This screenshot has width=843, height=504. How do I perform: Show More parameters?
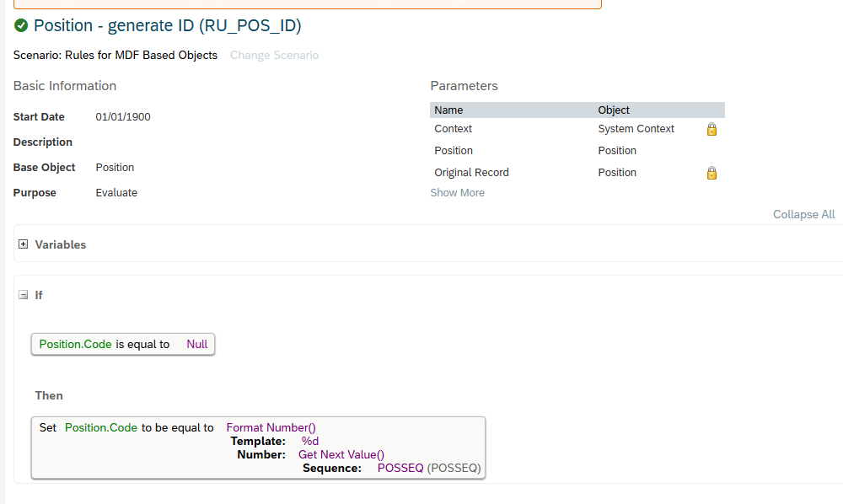coord(457,193)
